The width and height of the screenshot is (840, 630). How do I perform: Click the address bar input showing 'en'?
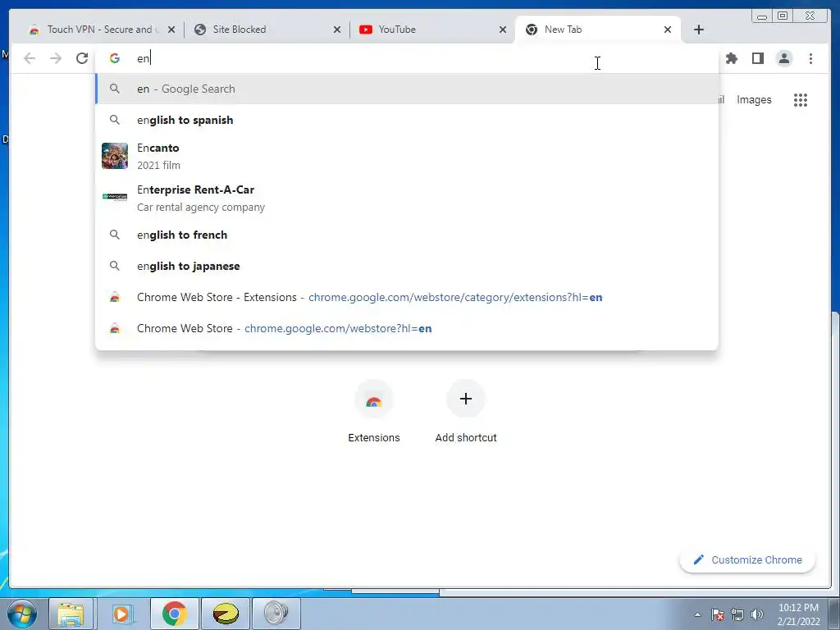(407, 58)
